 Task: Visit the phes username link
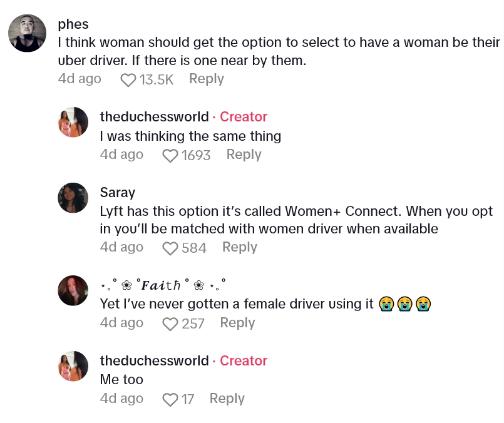click(x=73, y=24)
